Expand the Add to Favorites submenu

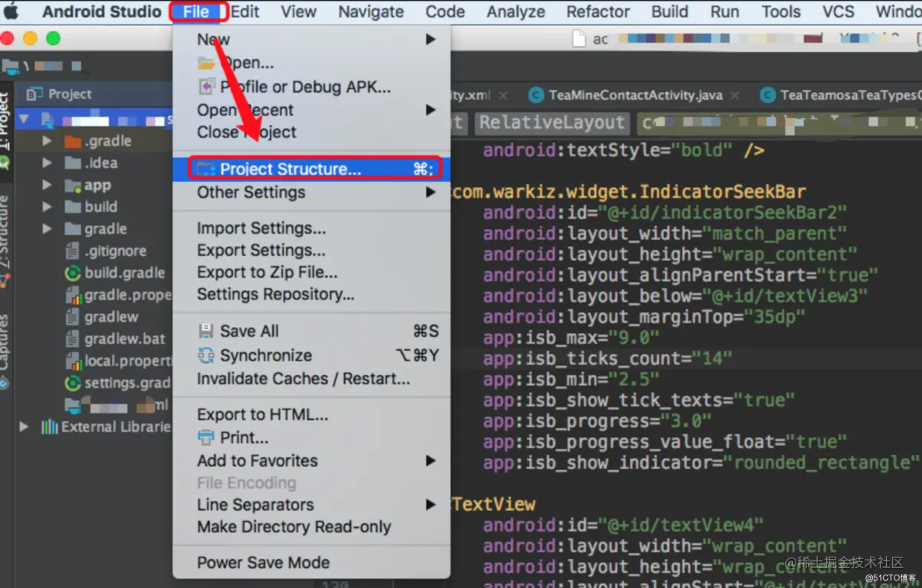(312, 461)
